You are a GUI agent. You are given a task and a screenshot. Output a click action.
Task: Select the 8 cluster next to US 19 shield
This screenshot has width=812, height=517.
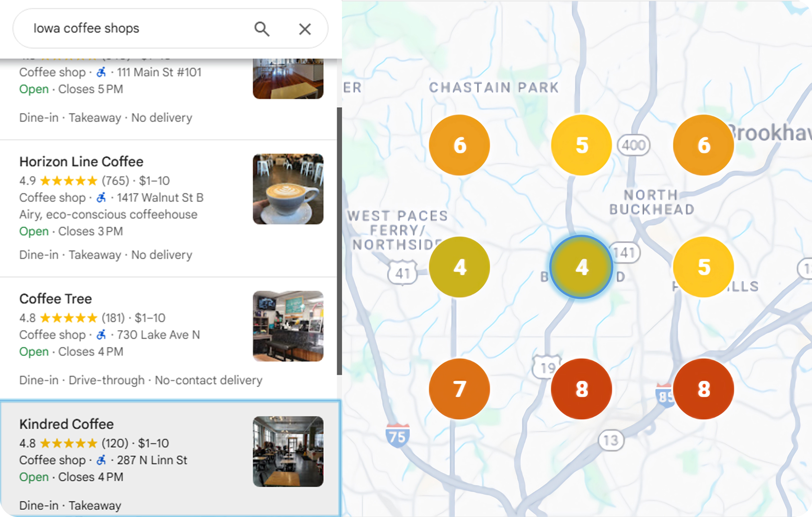(581, 389)
